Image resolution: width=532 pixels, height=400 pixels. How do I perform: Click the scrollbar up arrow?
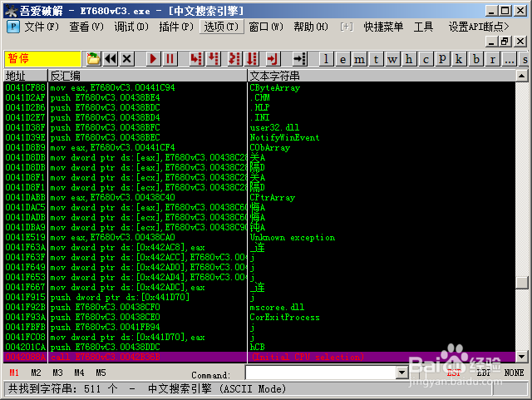click(521, 76)
